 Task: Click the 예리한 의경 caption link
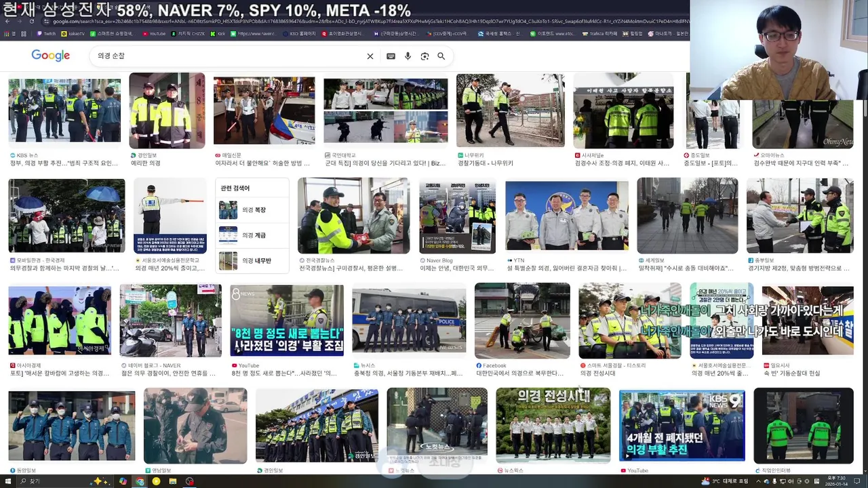coord(145,163)
